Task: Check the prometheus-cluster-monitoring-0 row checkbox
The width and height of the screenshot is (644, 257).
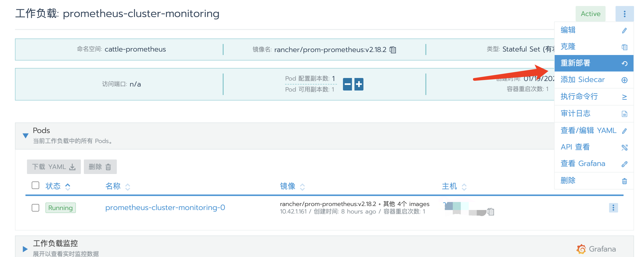Action: coord(35,208)
